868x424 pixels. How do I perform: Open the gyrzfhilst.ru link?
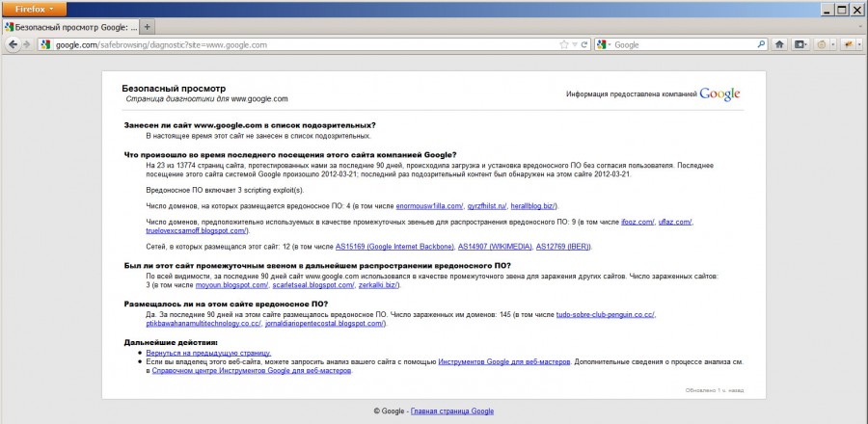pos(487,206)
